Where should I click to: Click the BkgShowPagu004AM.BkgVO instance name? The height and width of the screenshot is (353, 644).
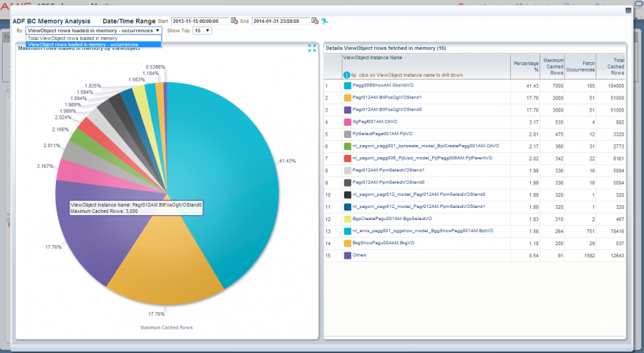(x=384, y=243)
